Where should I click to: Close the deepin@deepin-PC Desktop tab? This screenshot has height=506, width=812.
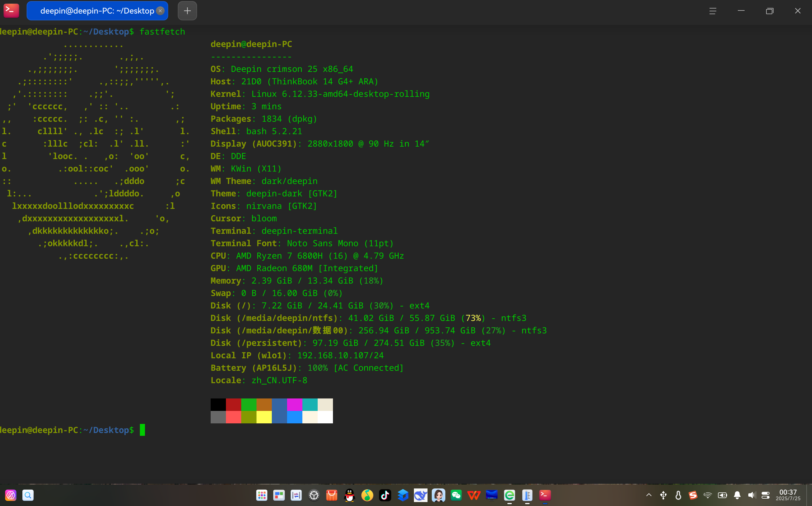coord(160,11)
